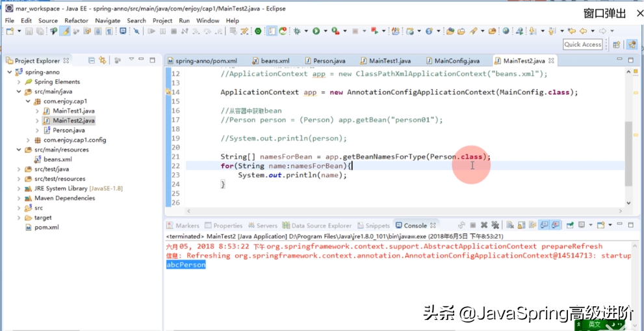Click the Open Console icon
The height and width of the screenshot is (331, 644).
click(601, 225)
